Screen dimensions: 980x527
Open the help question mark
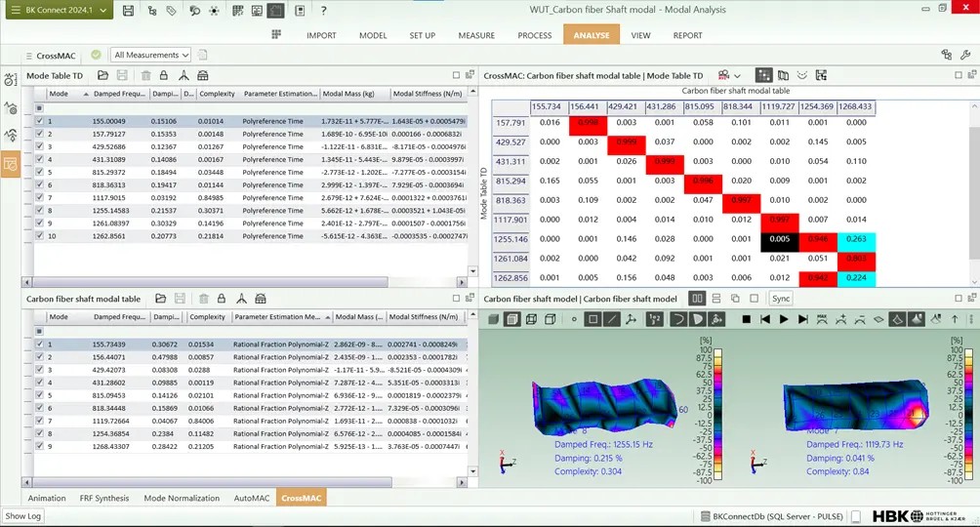click(x=323, y=11)
